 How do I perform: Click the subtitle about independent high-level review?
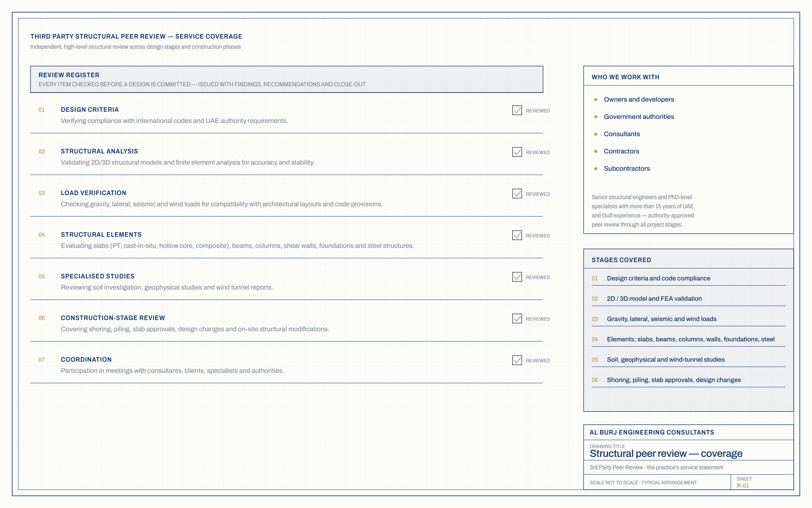click(136, 47)
